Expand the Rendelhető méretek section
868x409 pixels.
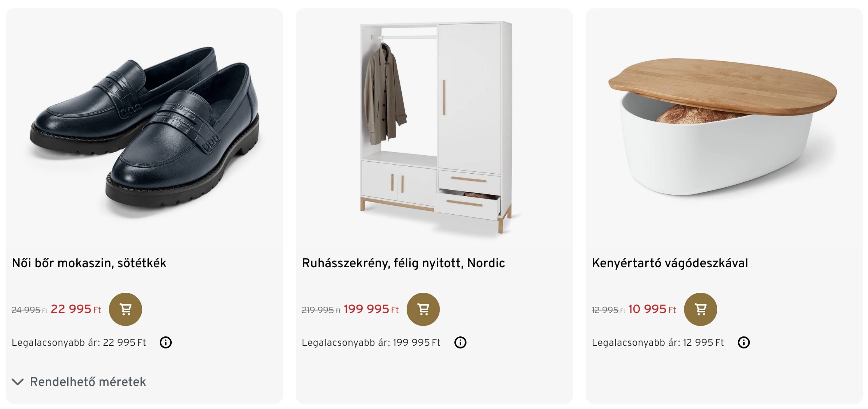(79, 381)
